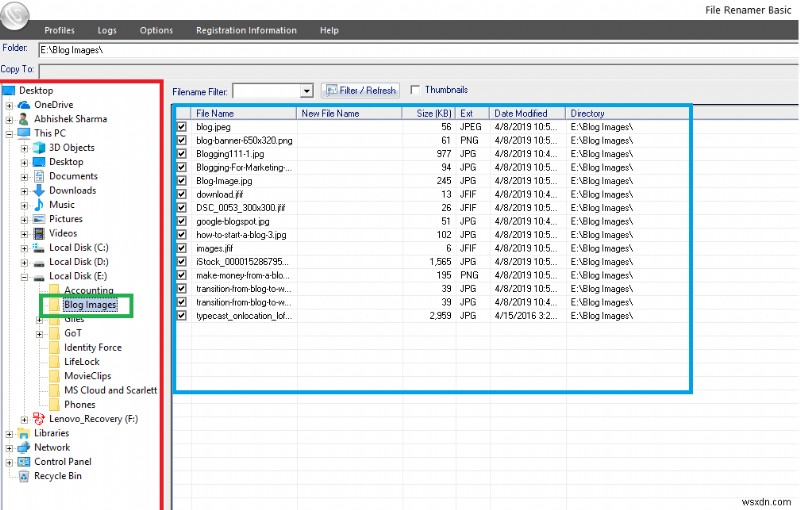Uncheck the Blogging111-1.jpg checkbox
Image resolution: width=800 pixels, height=510 pixels.
(182, 154)
